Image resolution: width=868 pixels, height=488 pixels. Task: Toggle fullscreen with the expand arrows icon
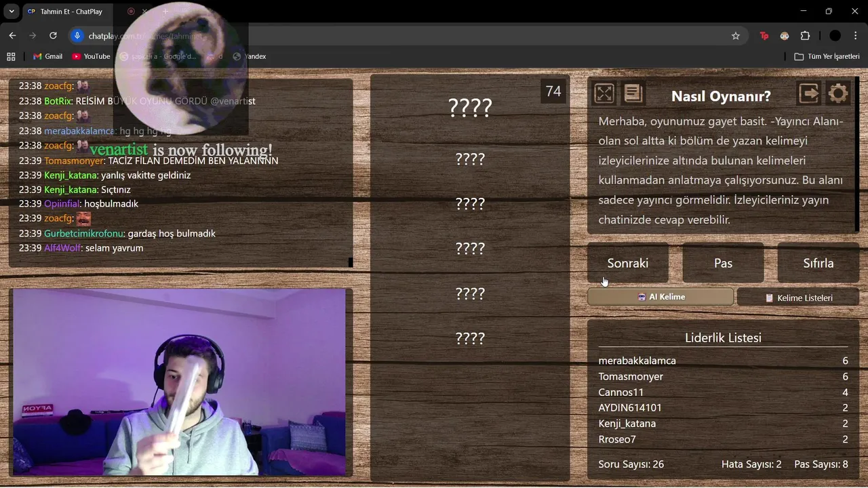pos(604,94)
